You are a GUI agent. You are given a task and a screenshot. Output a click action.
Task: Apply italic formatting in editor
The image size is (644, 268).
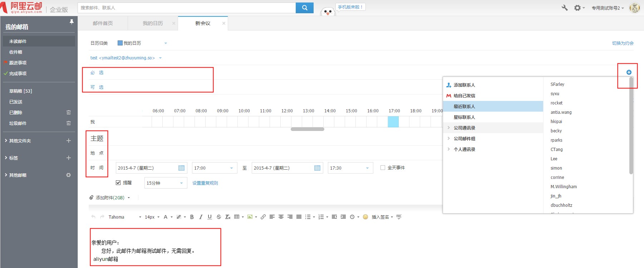[201, 217]
